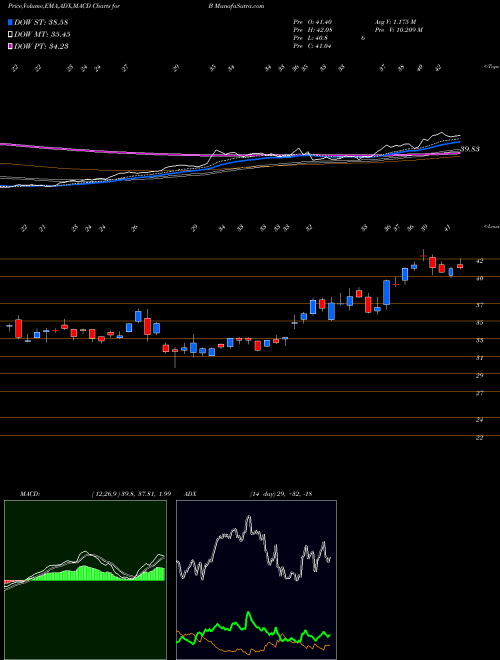The image size is (500, 660).
Task: Click the white DOW MT legend swatch
Action: (10, 34)
